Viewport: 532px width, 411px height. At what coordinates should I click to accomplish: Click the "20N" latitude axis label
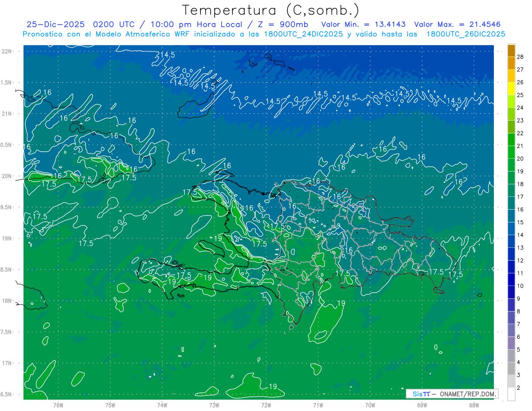click(8, 176)
